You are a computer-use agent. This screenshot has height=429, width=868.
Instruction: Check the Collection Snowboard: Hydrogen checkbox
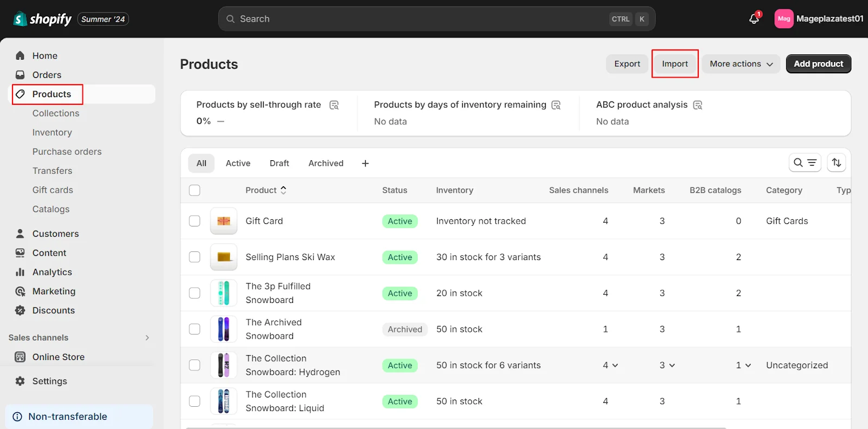195,365
